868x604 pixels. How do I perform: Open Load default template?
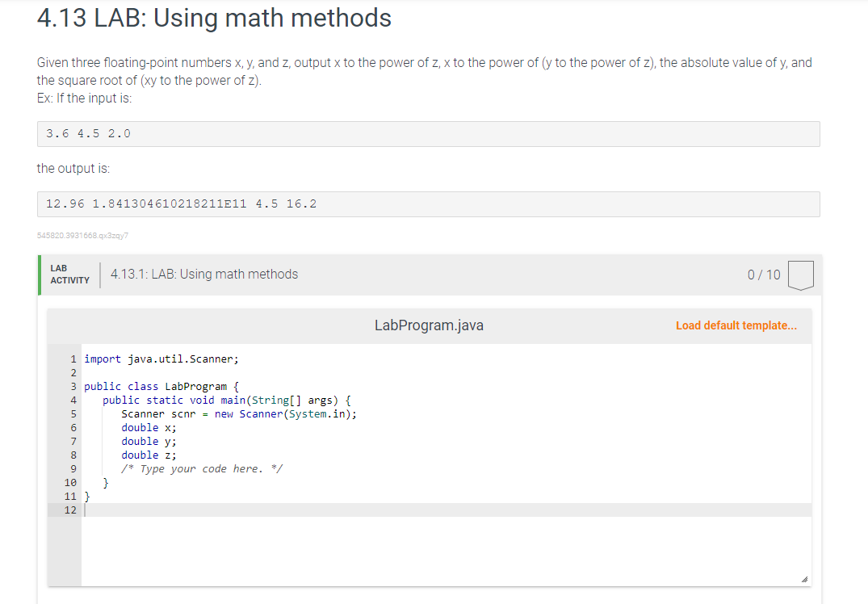tap(736, 325)
